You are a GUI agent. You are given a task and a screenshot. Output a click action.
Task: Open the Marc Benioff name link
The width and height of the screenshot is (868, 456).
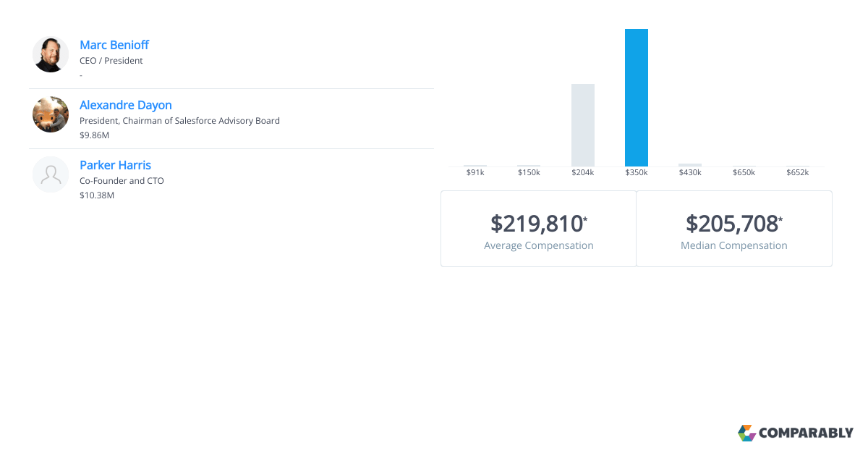tap(114, 45)
